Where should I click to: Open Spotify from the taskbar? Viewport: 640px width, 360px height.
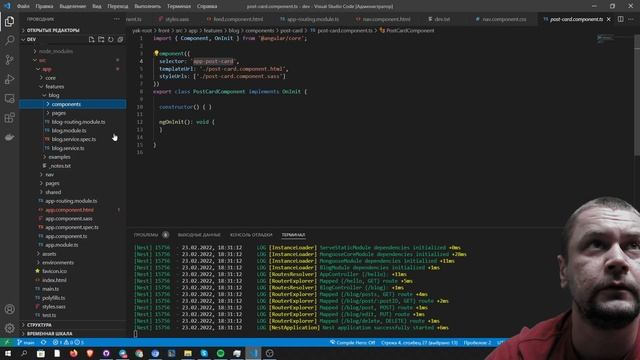[220, 353]
